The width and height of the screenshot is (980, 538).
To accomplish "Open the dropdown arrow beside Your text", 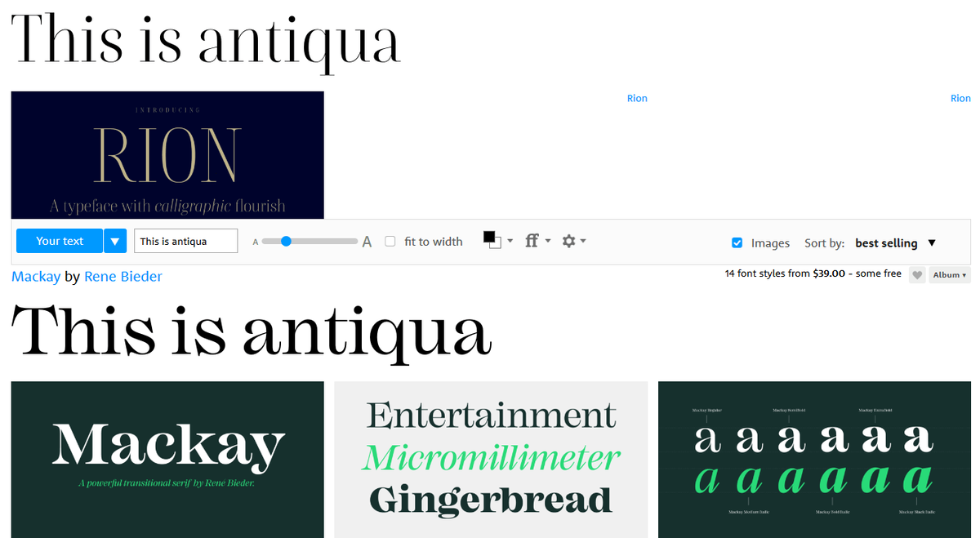I will [115, 241].
